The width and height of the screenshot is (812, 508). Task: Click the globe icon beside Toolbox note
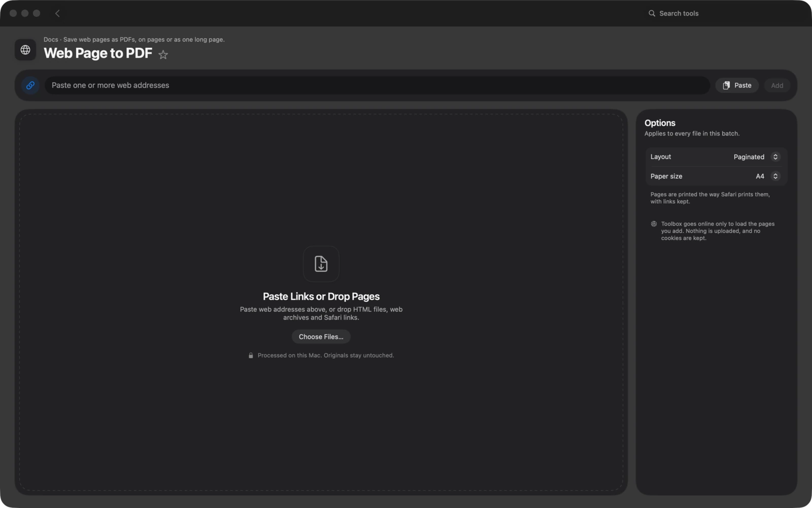pyautogui.click(x=654, y=224)
